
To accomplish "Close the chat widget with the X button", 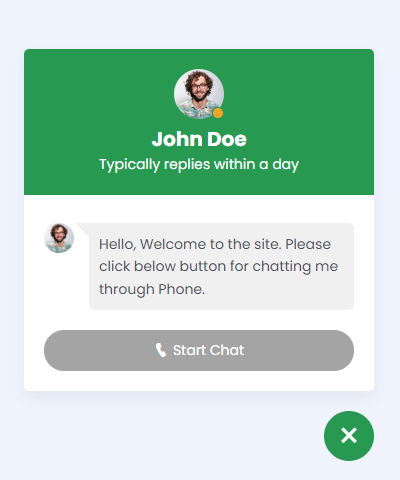I will coord(349,436).
